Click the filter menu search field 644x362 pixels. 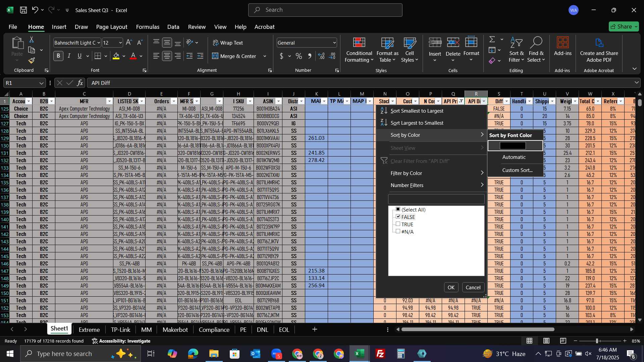point(436,199)
